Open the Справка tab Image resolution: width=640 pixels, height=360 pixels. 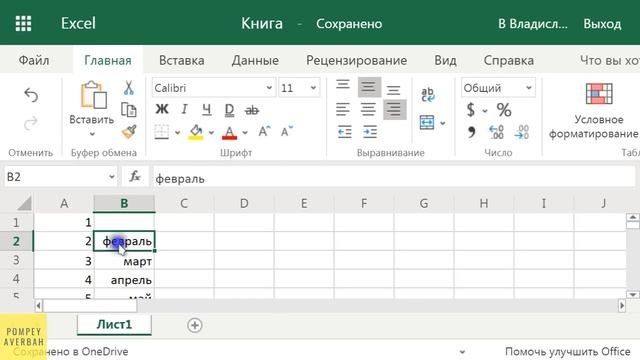[x=509, y=60]
